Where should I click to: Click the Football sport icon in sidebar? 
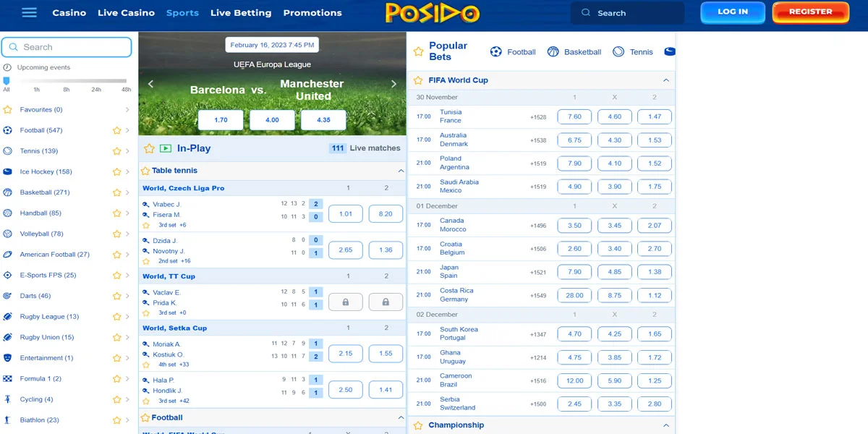click(7, 131)
